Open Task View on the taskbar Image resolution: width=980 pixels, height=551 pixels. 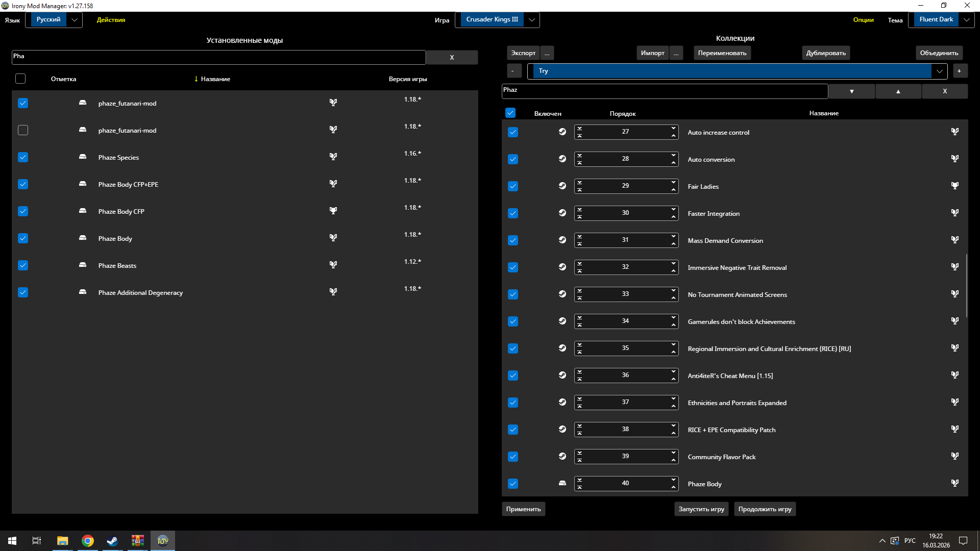pyautogui.click(x=37, y=541)
